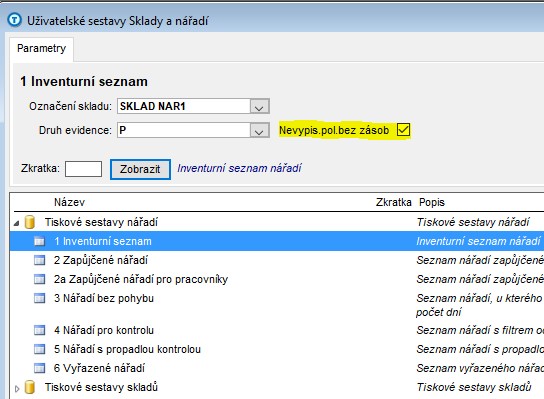Switch to the Parametry tab
Screen dimensions: 544x399
pos(41,49)
